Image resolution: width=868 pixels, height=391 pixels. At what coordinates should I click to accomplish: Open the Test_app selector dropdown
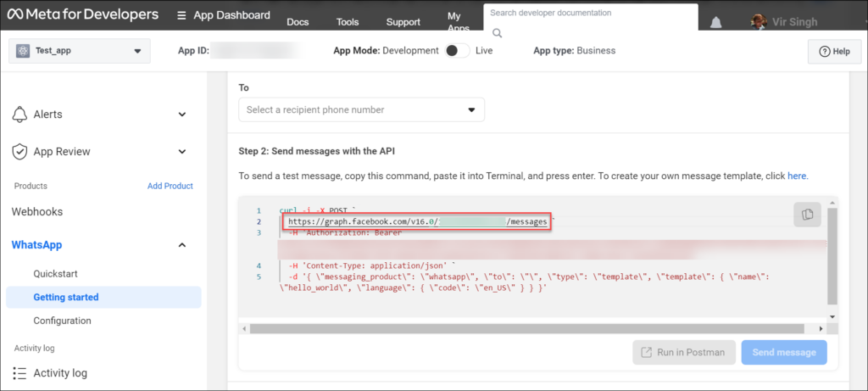pos(80,51)
